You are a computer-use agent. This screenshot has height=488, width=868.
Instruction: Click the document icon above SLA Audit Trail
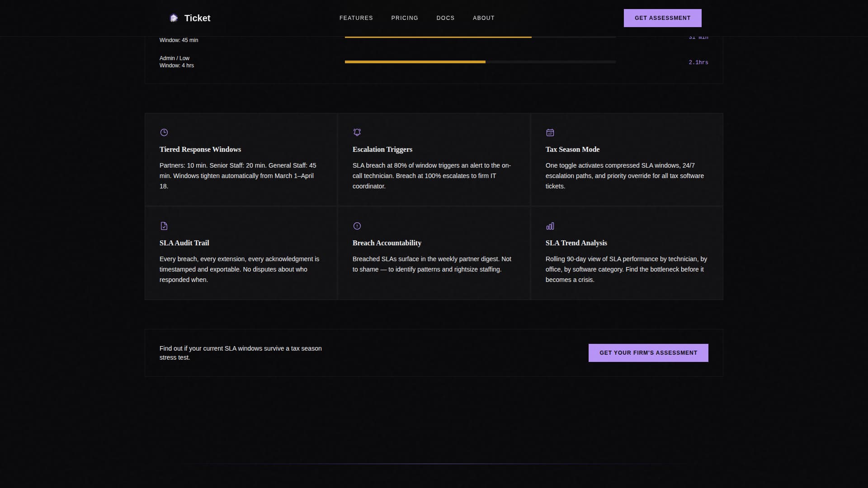tap(164, 225)
